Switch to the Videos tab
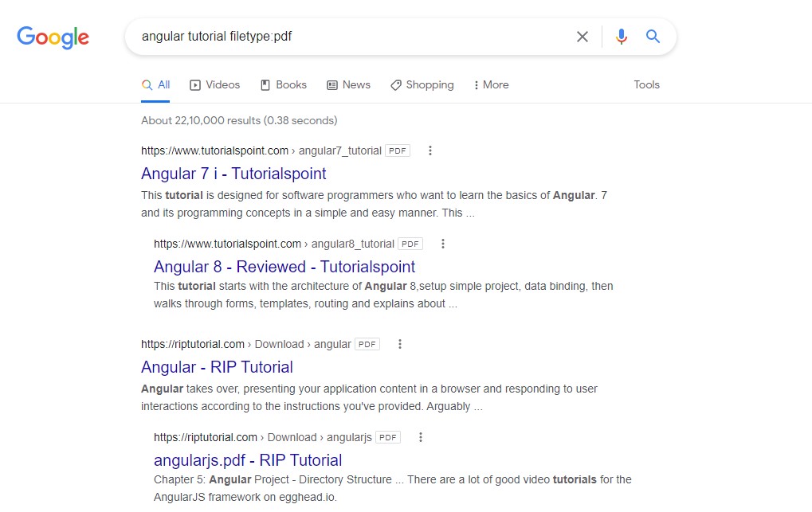This screenshot has height=512, width=812. tap(214, 85)
